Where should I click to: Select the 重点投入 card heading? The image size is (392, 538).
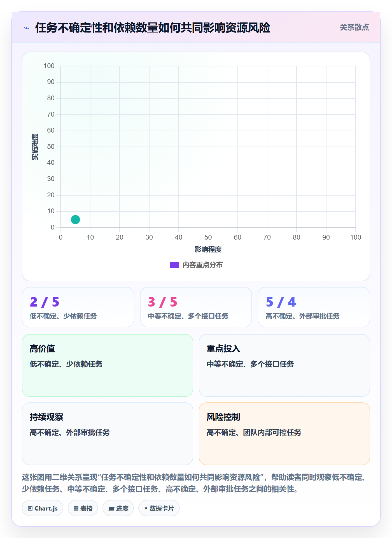pos(223,349)
